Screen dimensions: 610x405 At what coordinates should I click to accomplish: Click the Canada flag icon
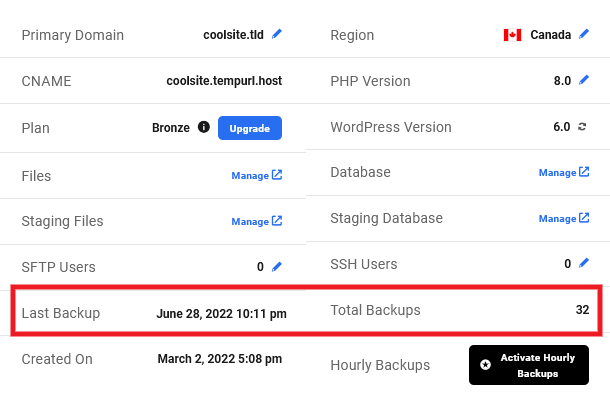point(512,35)
